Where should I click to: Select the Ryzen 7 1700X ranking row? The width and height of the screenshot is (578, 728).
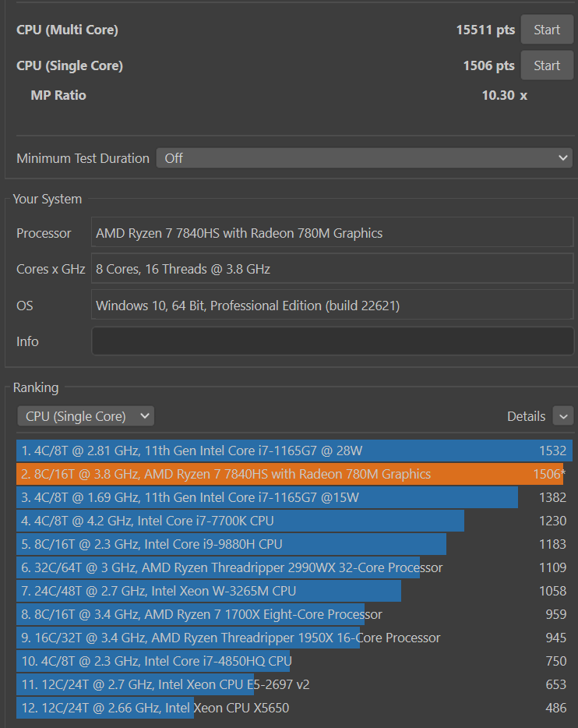pos(294,614)
